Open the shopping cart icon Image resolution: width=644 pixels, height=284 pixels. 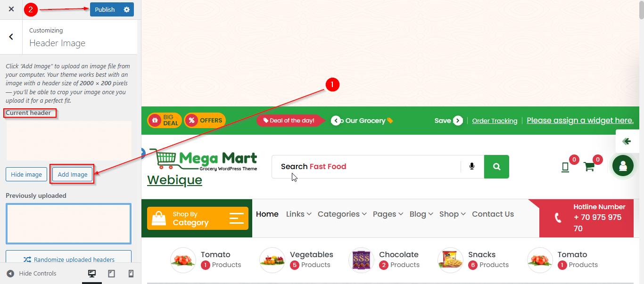coord(589,166)
